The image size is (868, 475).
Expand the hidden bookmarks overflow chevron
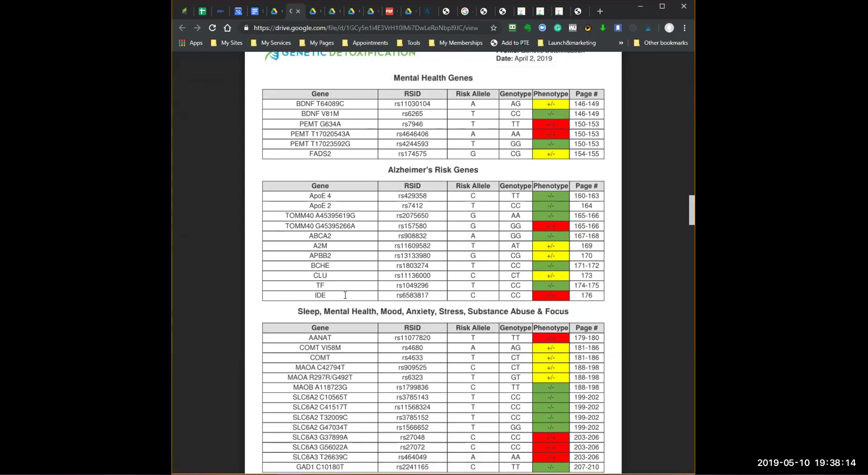[621, 43]
